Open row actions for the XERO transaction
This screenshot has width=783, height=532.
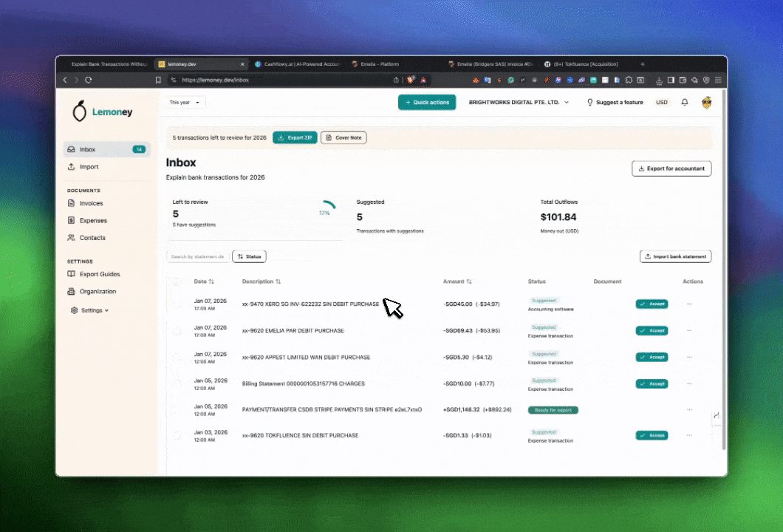689,304
